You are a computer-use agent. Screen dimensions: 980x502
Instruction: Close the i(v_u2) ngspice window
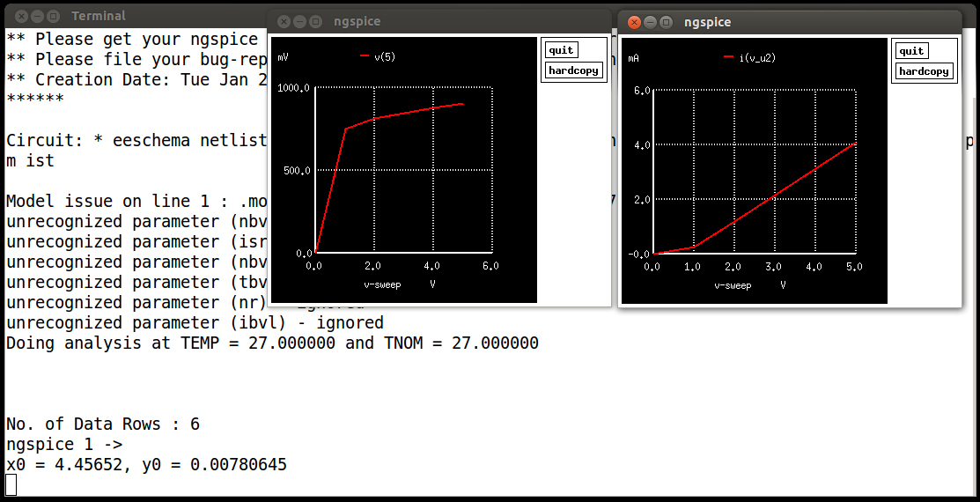(634, 22)
